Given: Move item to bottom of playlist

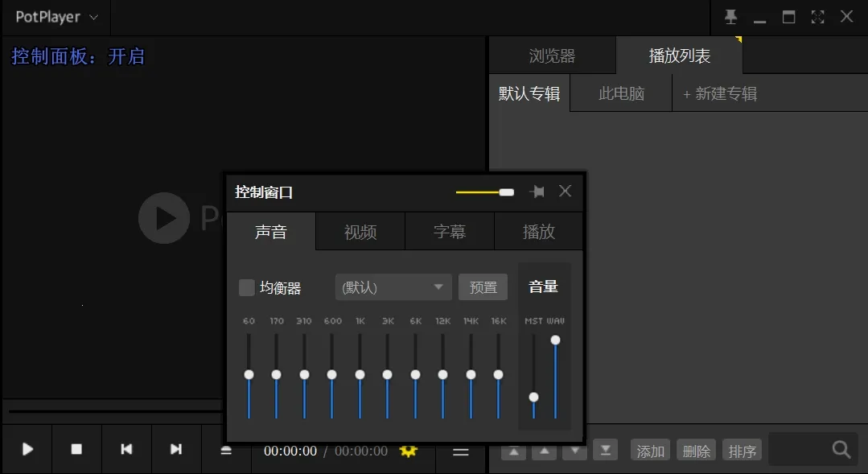Looking at the screenshot, I should (x=604, y=451).
